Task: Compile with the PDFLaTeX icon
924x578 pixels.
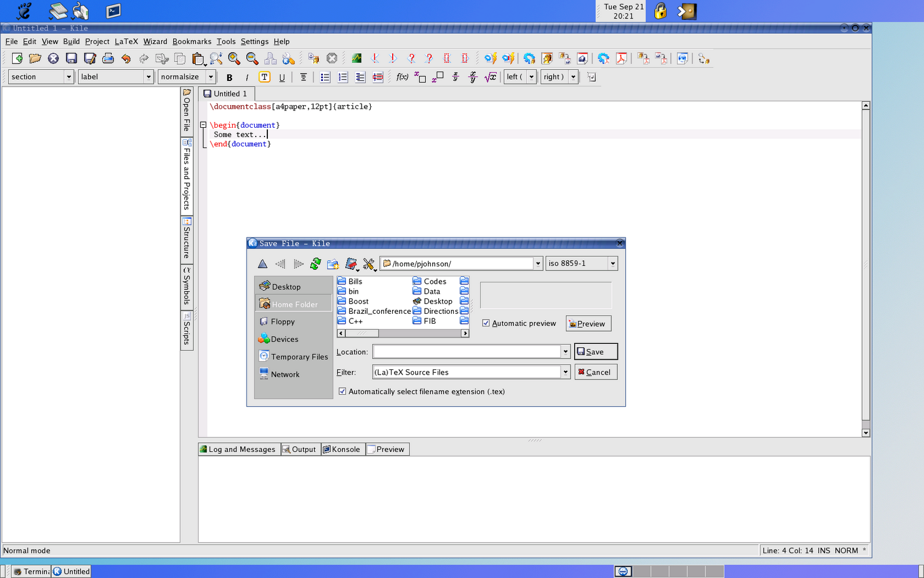Action: tap(603, 58)
